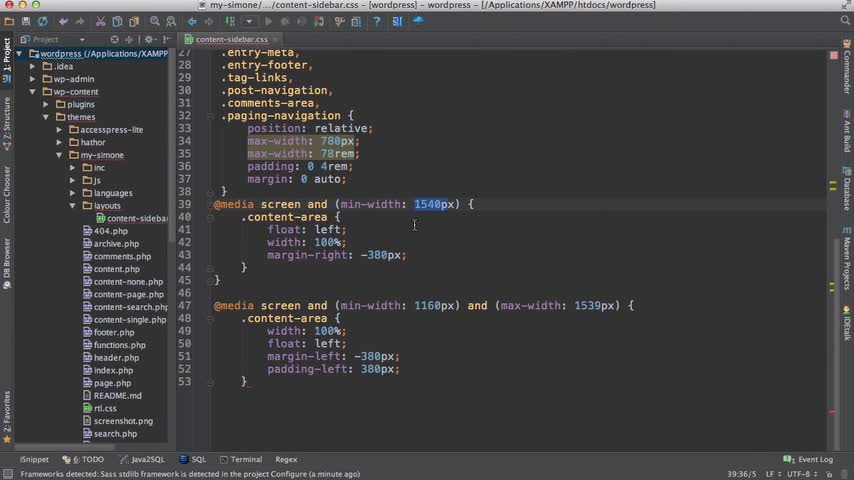
Task: Click the Find magnifier icon
Action: pos(155,21)
